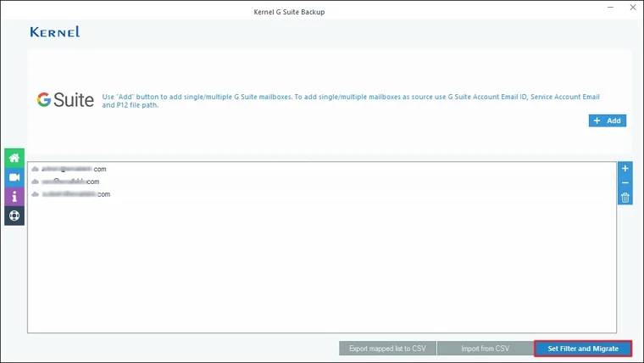Choose Import from CSV button
Viewport: 644px width, 363px height.
click(485, 349)
